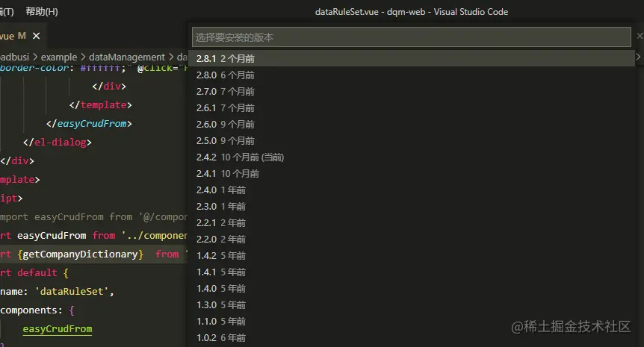Open the dataManagement breadcrumb folder
644x347 pixels.
(x=127, y=57)
